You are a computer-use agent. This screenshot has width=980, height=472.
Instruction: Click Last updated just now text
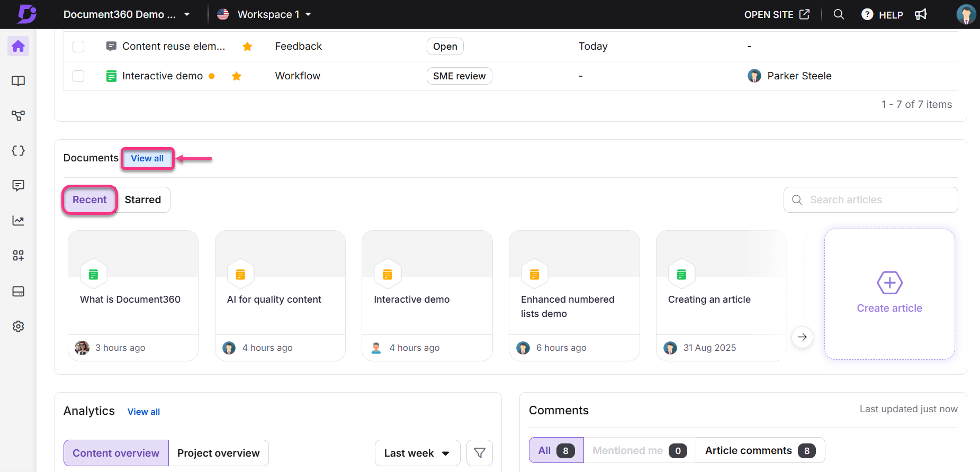tap(909, 409)
